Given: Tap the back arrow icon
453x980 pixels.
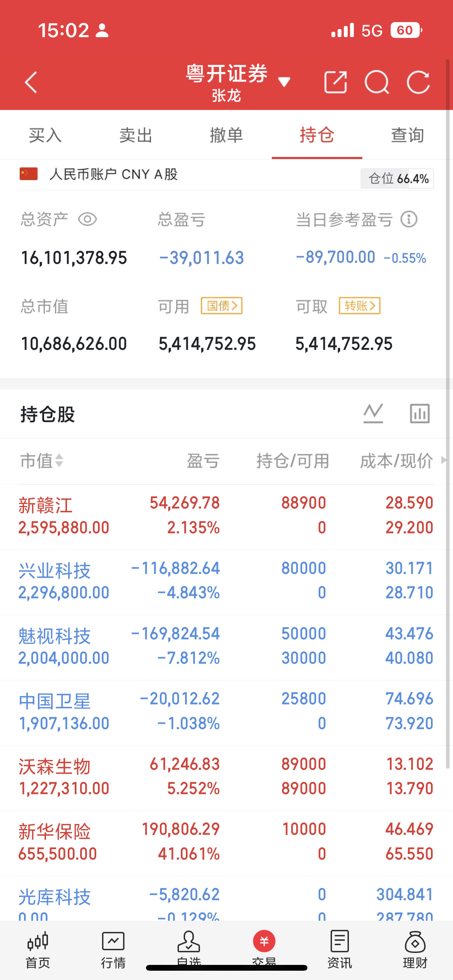Looking at the screenshot, I should [31, 82].
